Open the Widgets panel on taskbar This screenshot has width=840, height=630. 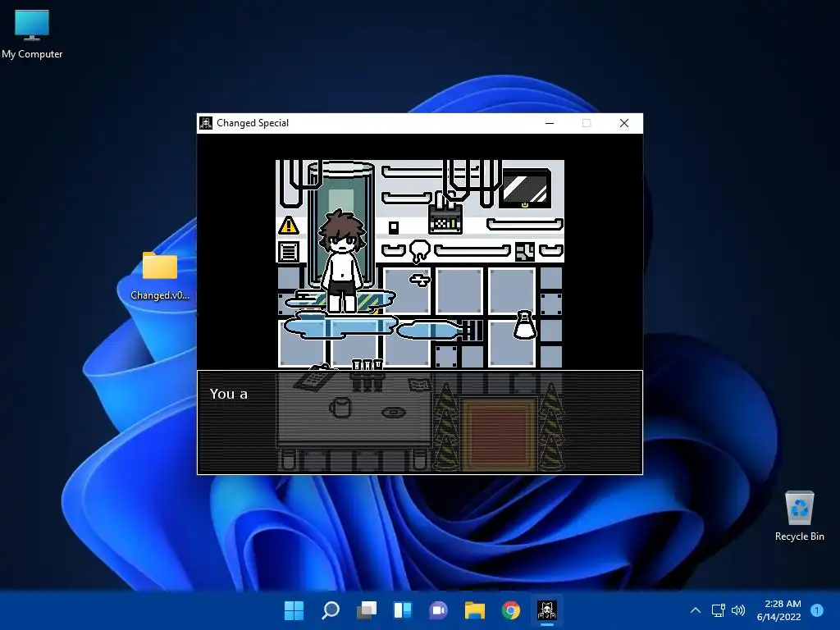pos(402,610)
